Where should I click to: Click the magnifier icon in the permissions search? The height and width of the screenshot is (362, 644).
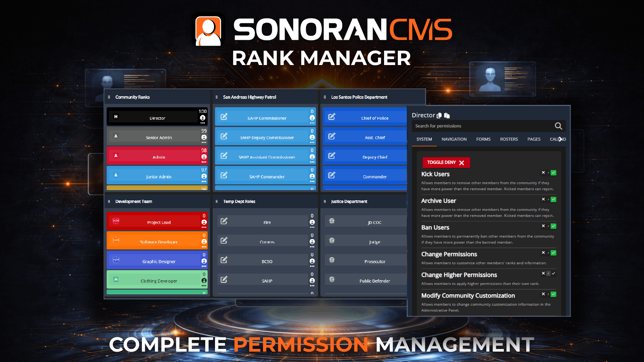point(558,126)
